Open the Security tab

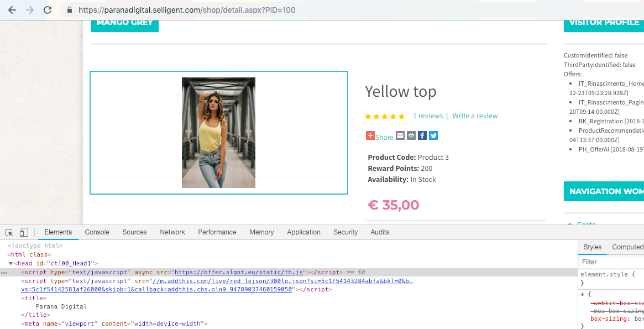click(x=345, y=232)
